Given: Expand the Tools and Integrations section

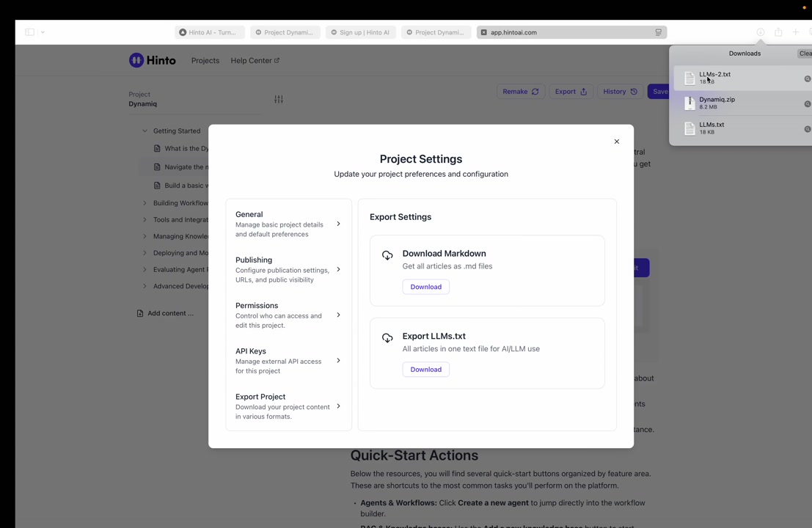Looking at the screenshot, I should (x=145, y=219).
